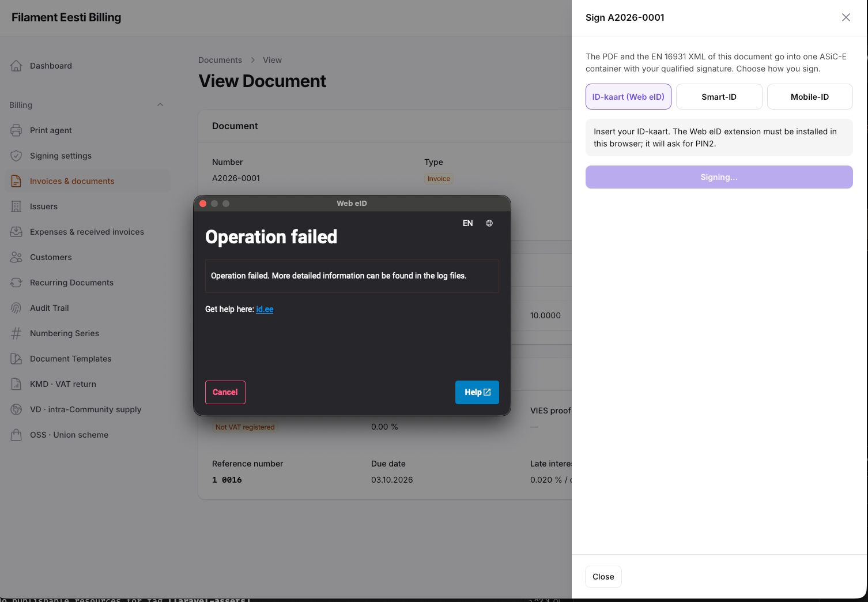Click the Invoice type badge
The width and height of the screenshot is (868, 602).
tap(439, 179)
